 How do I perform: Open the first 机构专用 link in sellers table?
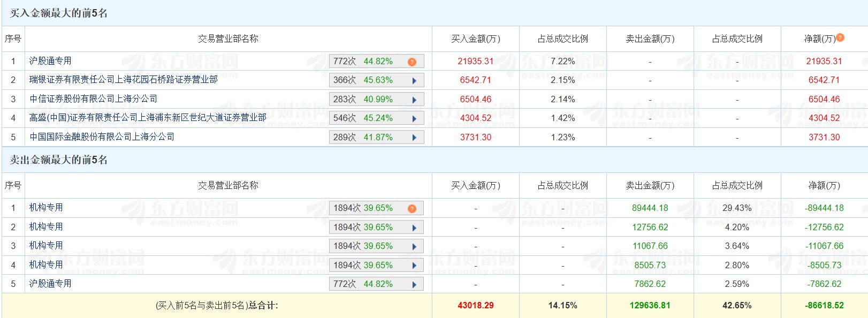[46, 208]
